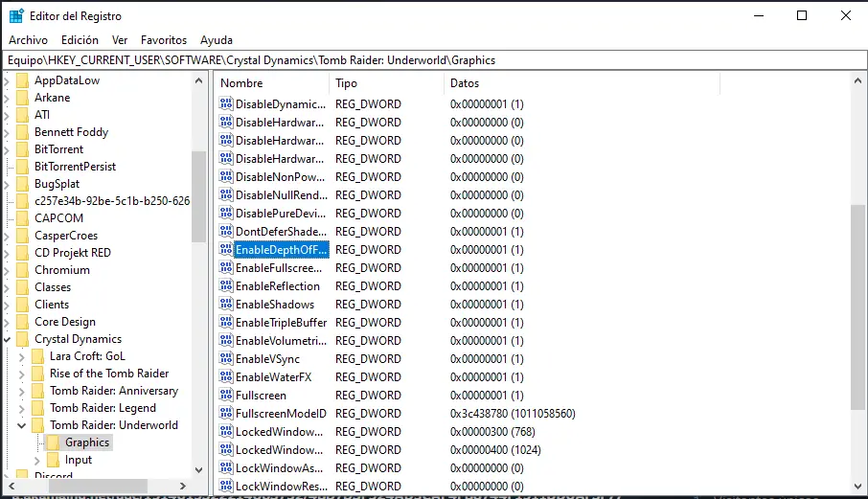Viewport: 868px width, 499px height.
Task: Select the Clients key
Action: (52, 305)
